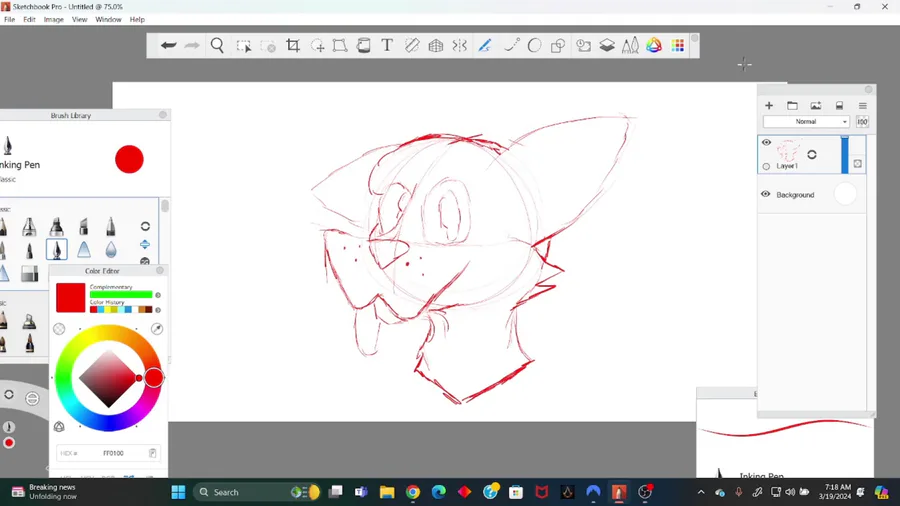
Task: Click the large red color swatch in Color Editor
Action: tap(71, 298)
